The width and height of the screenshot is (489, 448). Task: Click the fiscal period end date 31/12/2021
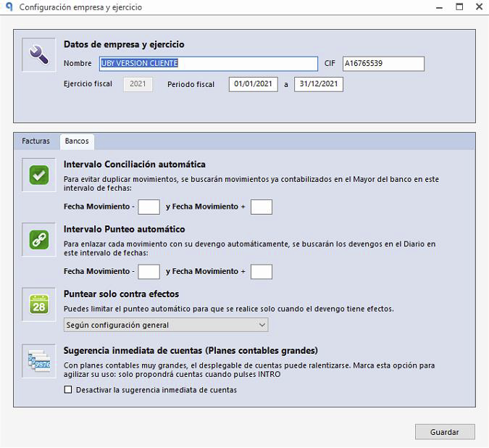click(319, 84)
